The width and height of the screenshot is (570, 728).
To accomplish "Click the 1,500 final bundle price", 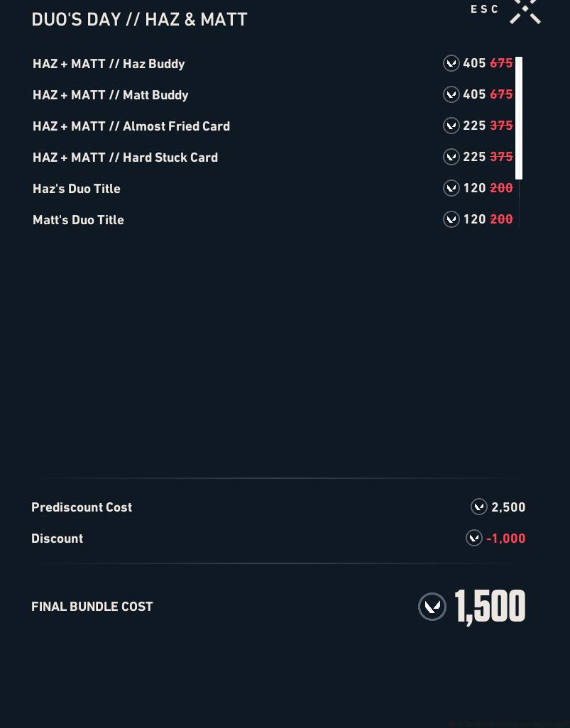I will (490, 607).
